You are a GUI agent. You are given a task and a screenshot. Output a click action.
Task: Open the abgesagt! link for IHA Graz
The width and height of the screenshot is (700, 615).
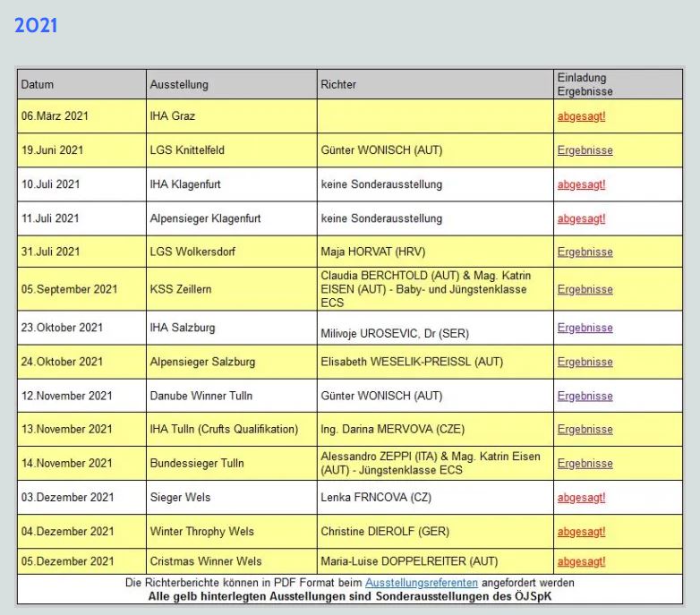(x=581, y=116)
